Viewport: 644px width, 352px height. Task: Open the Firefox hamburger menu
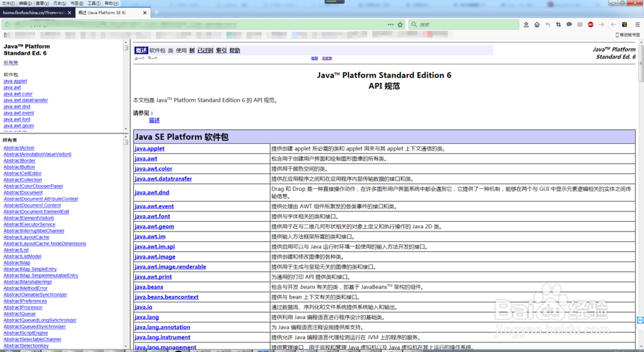pos(638,24)
